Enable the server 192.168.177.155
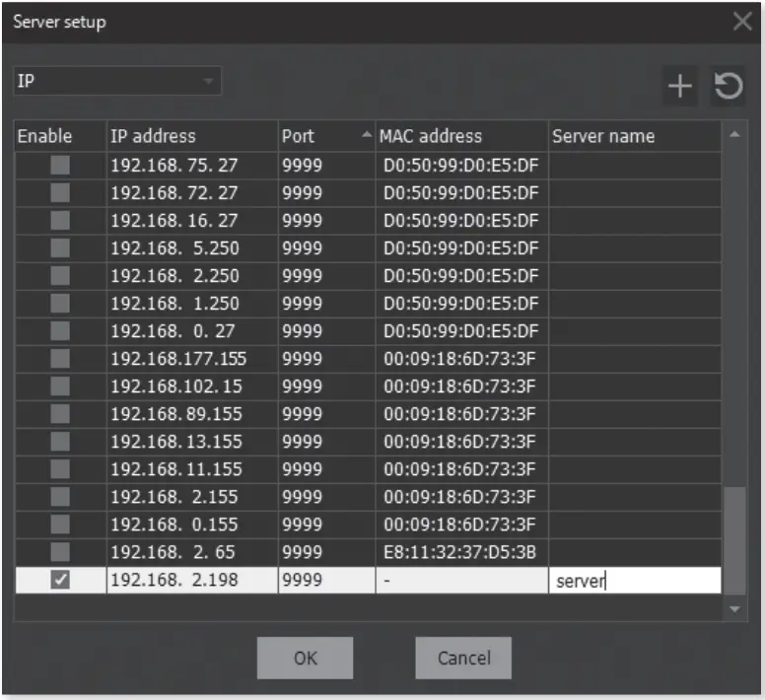The image size is (765, 700). [x=60, y=359]
